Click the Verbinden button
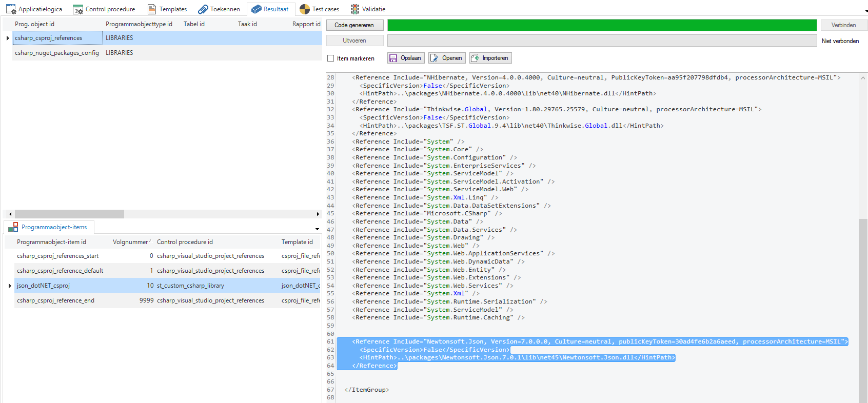This screenshot has width=868, height=403. coord(843,25)
